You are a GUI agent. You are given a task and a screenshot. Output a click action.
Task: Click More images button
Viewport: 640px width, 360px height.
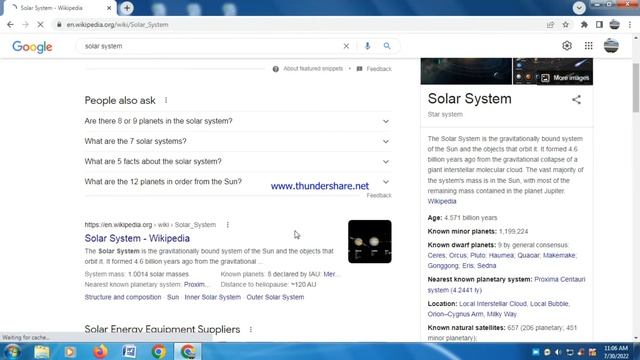coord(565,78)
